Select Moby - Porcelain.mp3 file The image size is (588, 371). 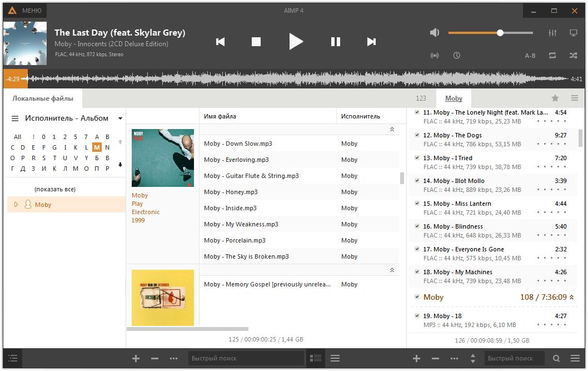click(x=299, y=240)
